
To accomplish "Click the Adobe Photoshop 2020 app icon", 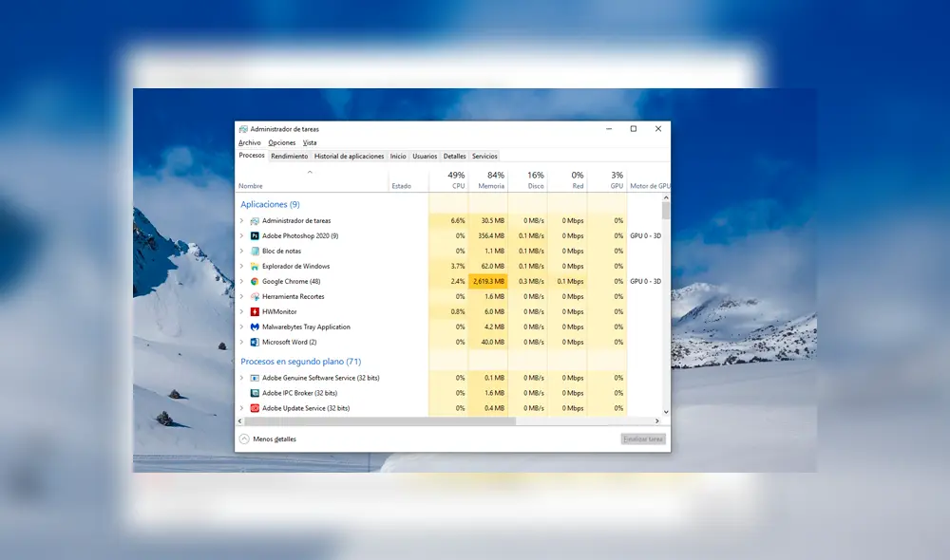I will point(254,235).
